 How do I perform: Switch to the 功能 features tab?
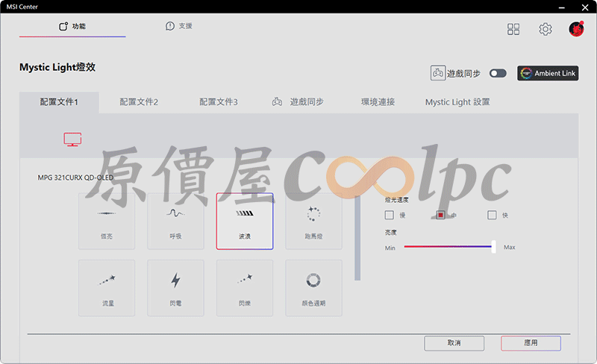point(72,26)
